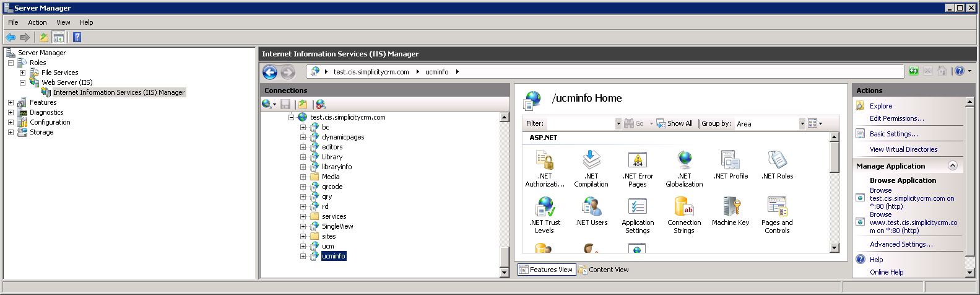
Task: Open the View menu
Action: click(x=63, y=22)
